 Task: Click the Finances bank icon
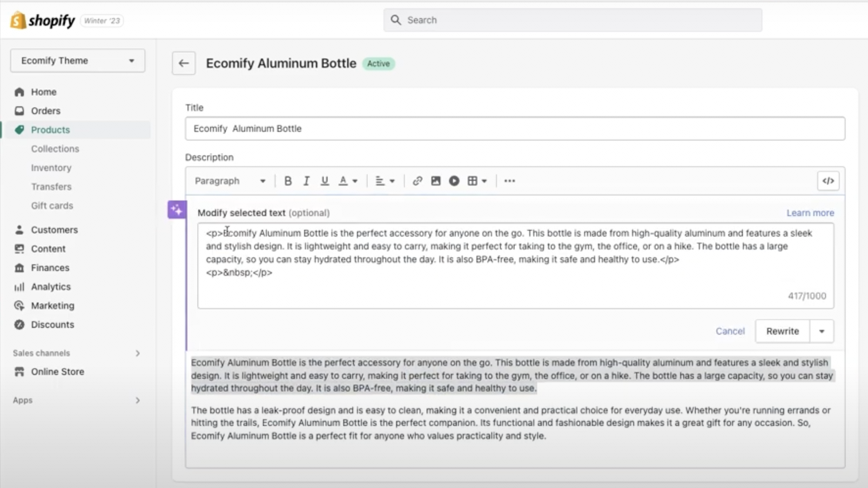19,268
